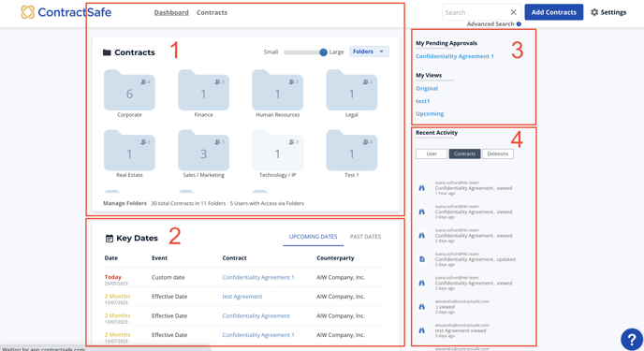The width and height of the screenshot is (644, 351).
Task: Click into the Search input field
Action: click(476, 12)
